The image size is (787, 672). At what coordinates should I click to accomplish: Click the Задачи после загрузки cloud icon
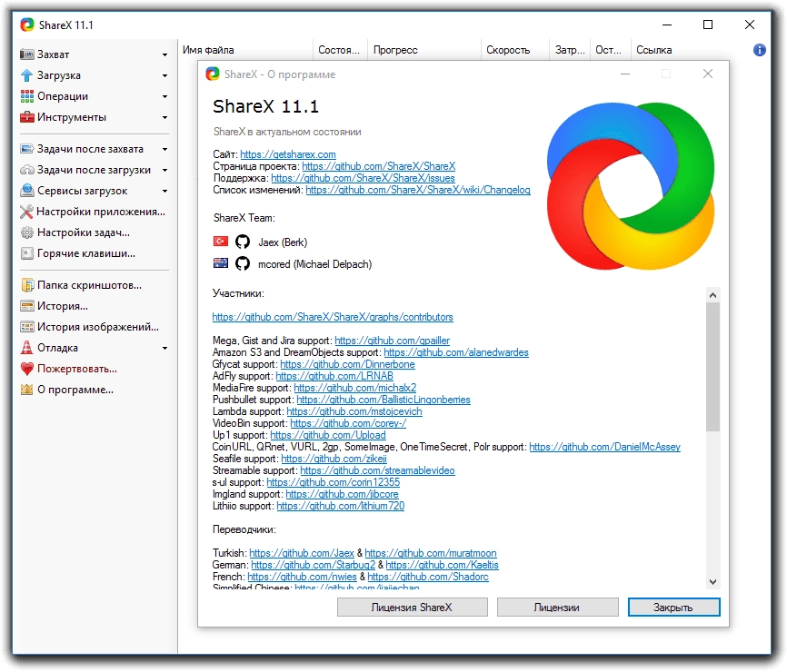(x=26, y=170)
